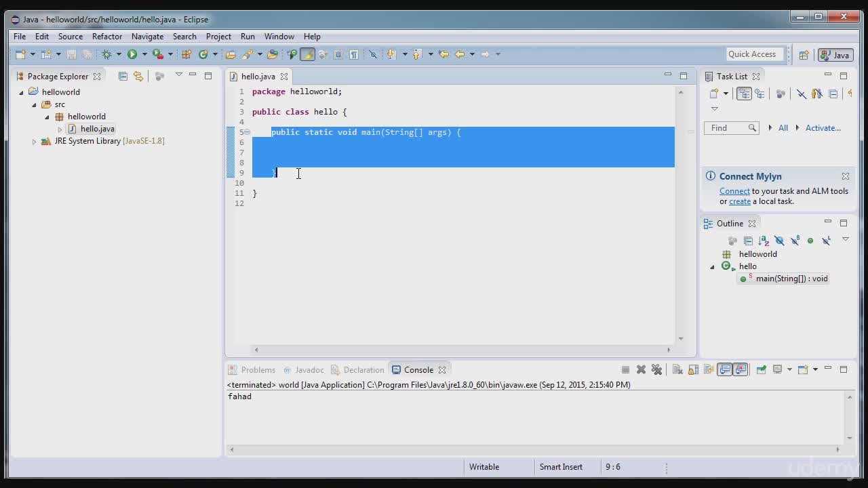The width and height of the screenshot is (868, 488).
Task: Click Remove All Terminated Launches icon
Action: click(656, 369)
